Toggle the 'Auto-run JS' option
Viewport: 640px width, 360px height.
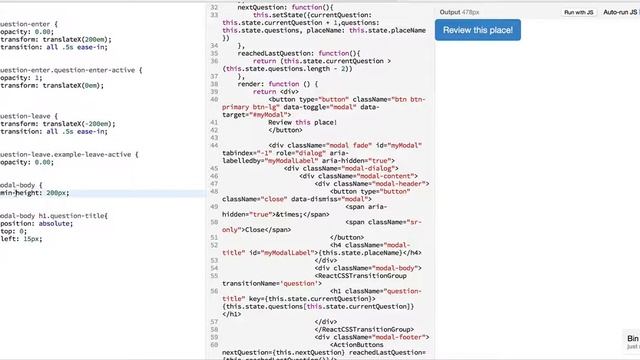click(x=621, y=12)
